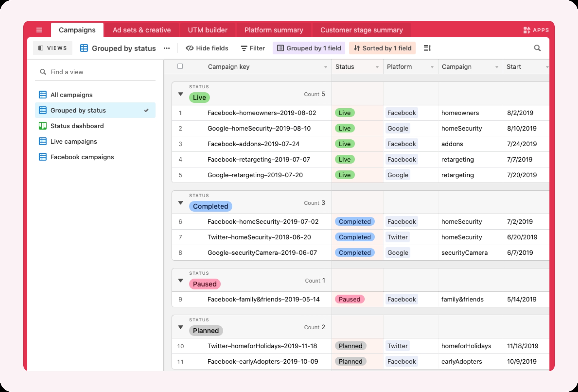Click the Grouped by status checkmark
Viewport: 578px width, 392px height.
146,110
